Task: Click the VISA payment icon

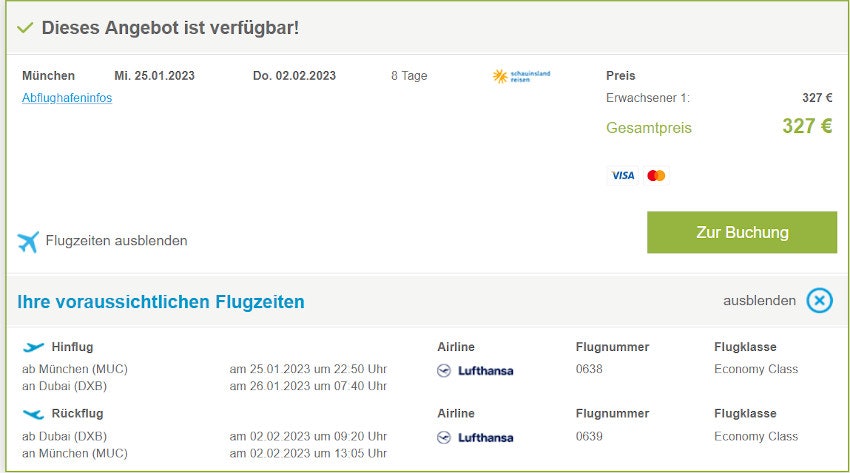Action: pos(622,176)
